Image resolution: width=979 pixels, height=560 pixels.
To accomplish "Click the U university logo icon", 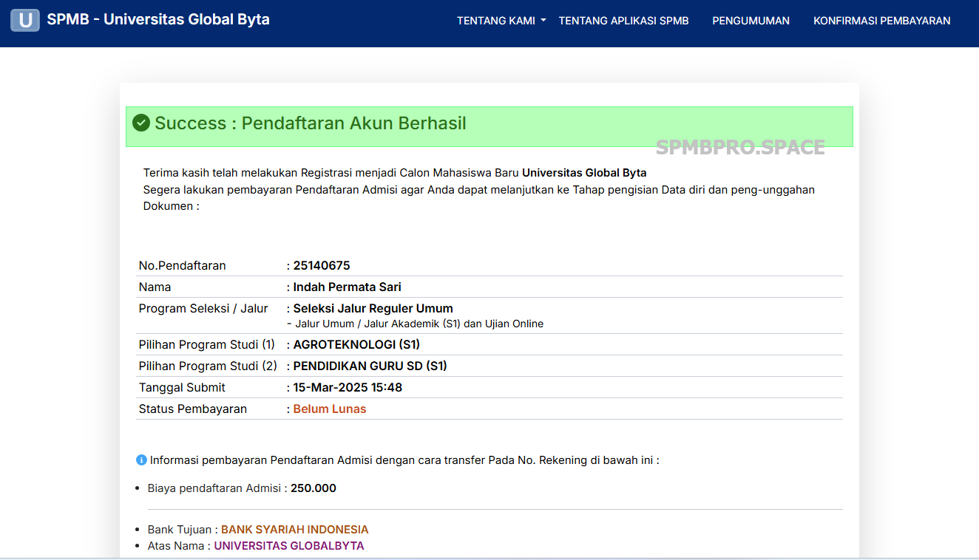I will [x=24, y=20].
